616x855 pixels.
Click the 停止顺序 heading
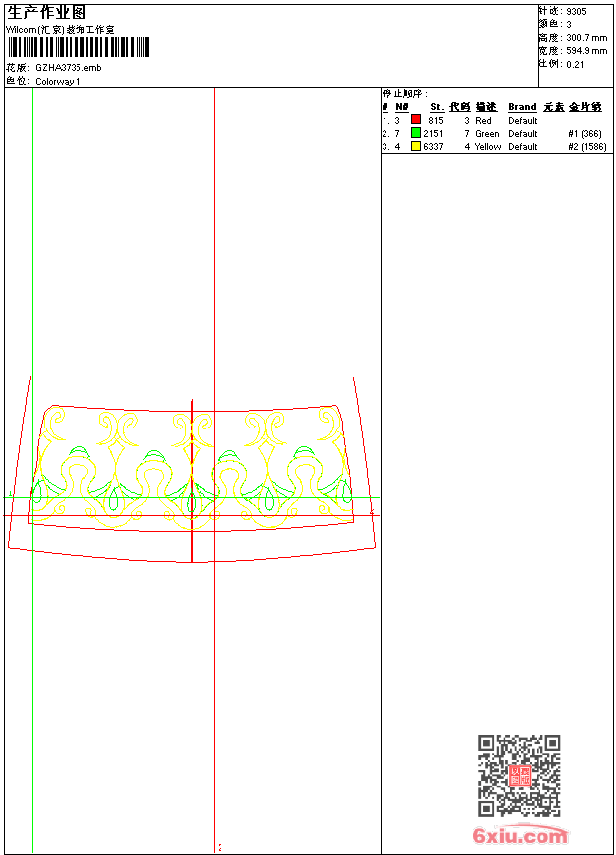405,94
